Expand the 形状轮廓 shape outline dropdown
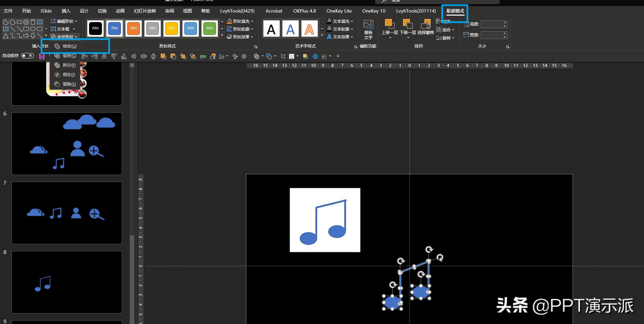Viewport: 644px width, 324px height. pyautogui.click(x=240, y=29)
